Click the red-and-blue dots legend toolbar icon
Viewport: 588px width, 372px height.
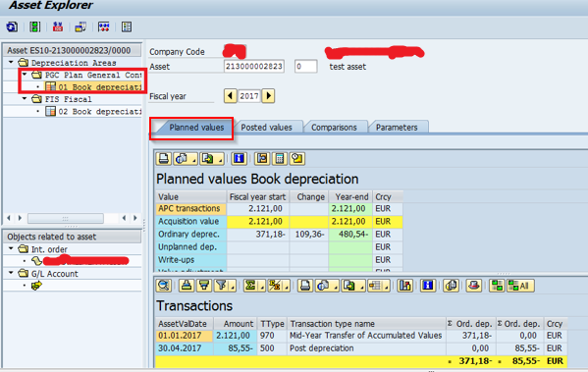103,27
